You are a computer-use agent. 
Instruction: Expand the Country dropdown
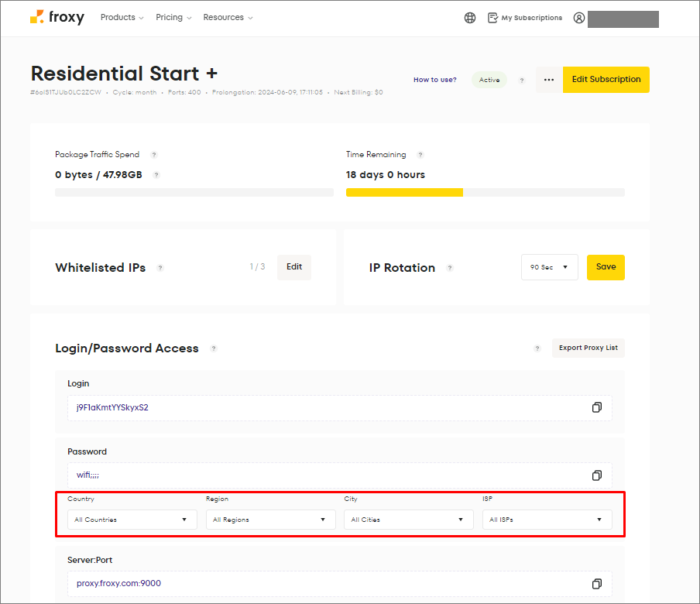pos(132,520)
